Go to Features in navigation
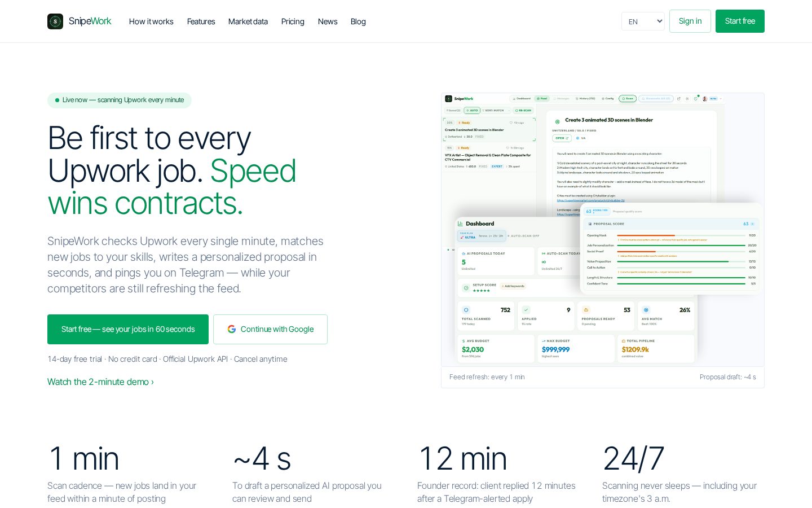Image resolution: width=812 pixels, height=508 pixels. tap(201, 21)
